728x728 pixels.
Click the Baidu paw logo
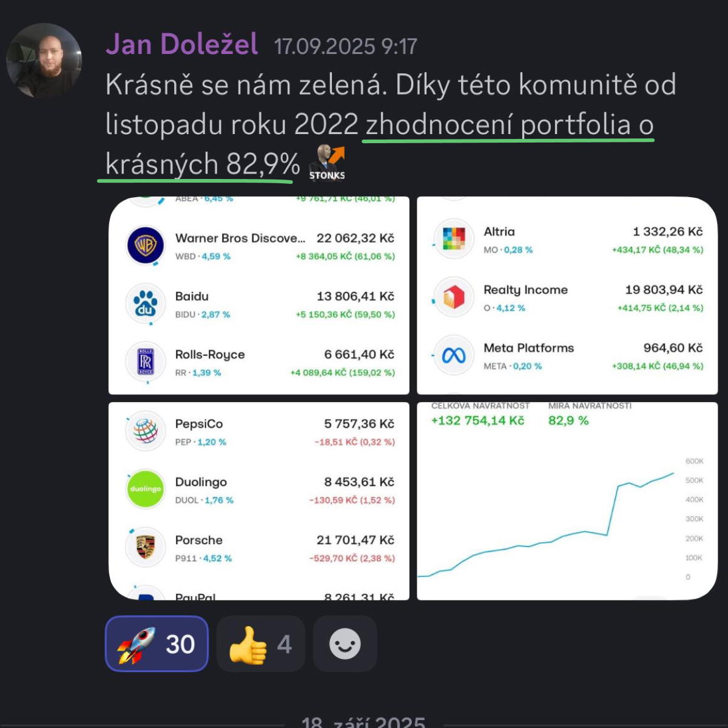click(x=146, y=303)
